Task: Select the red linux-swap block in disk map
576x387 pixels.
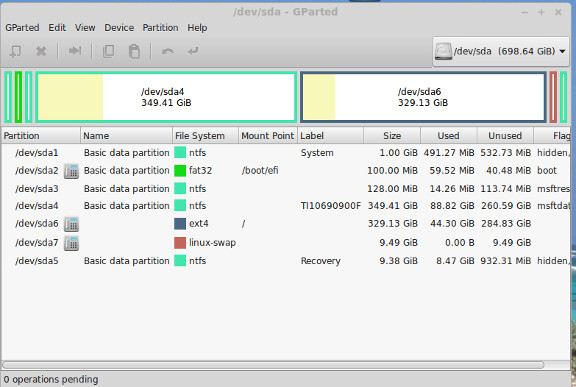Action: pyautogui.click(x=553, y=97)
